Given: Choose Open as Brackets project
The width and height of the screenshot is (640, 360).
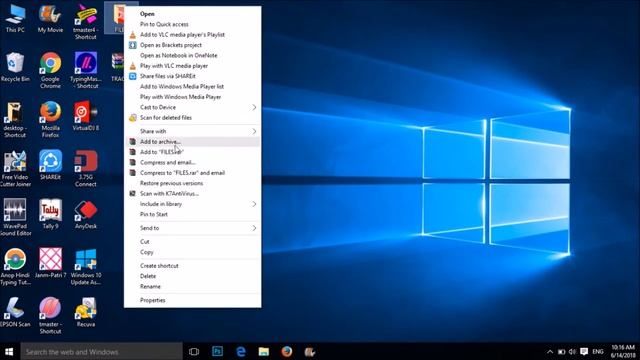Looking at the screenshot, I should tap(193, 45).
